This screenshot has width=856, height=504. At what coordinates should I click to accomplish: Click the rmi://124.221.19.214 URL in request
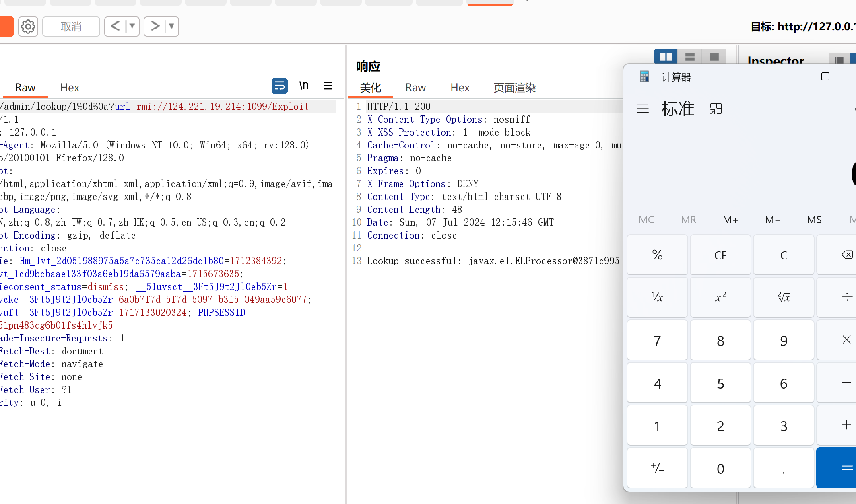pos(223,107)
